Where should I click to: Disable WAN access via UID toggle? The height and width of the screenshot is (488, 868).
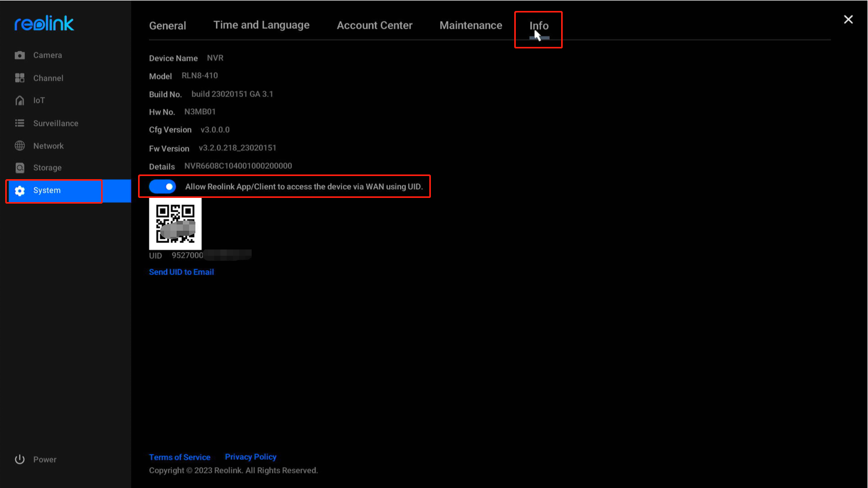click(163, 186)
